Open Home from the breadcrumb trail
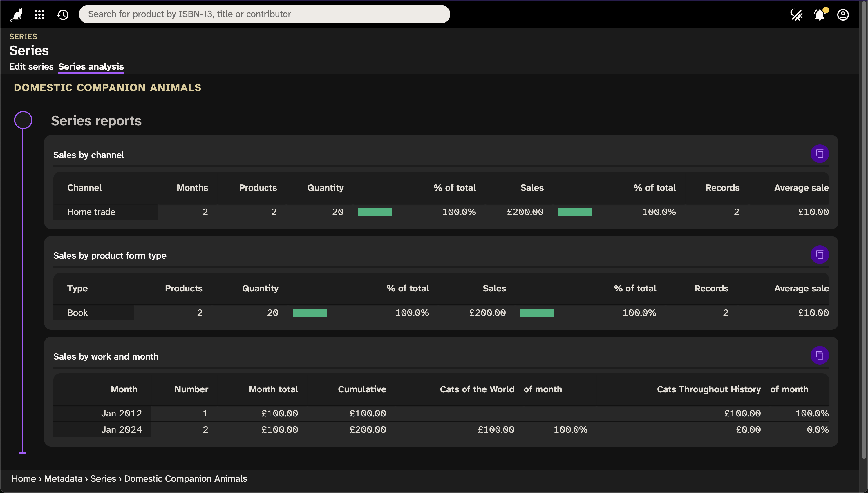This screenshot has width=868, height=493. (x=23, y=478)
